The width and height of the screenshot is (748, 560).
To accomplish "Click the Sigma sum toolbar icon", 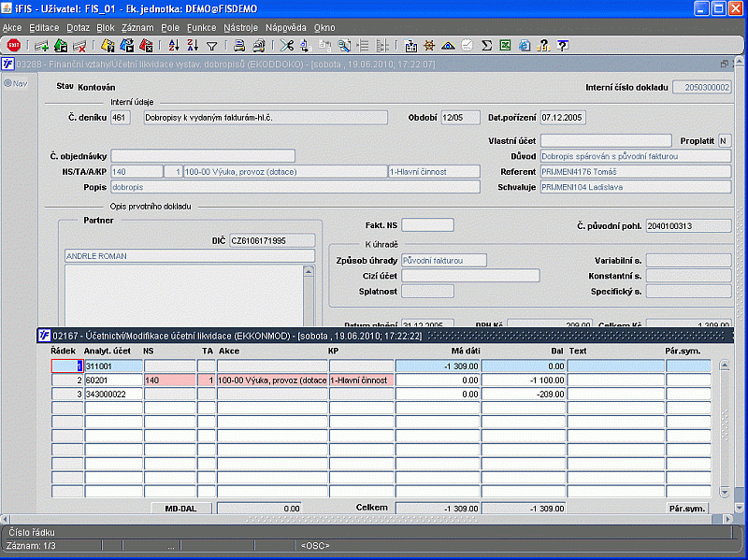I will (486, 45).
